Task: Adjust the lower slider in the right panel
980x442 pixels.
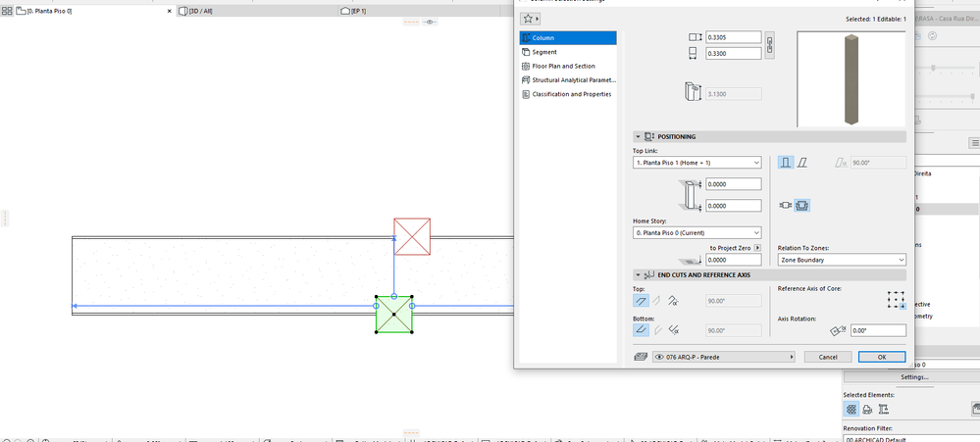Action: [972, 96]
